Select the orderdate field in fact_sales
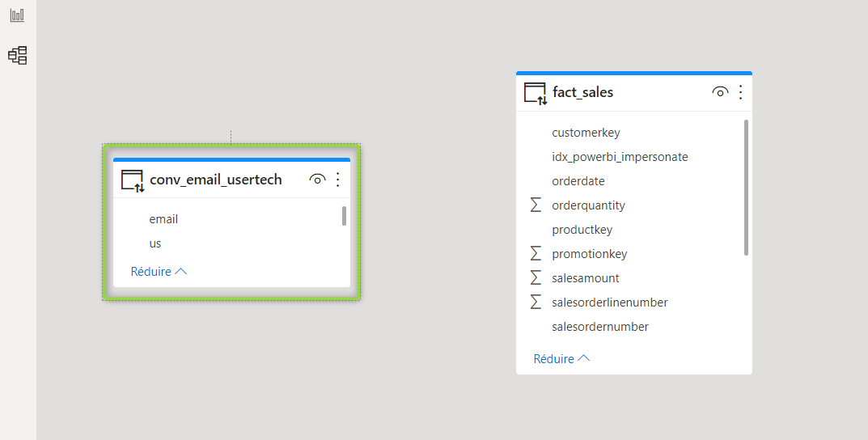This screenshot has height=440, width=868. coord(631,181)
